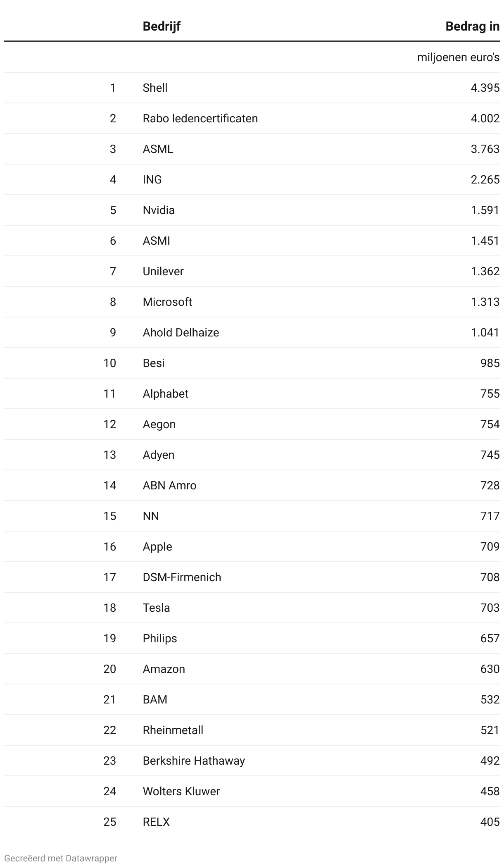This screenshot has width=504, height=868.
Task: Click the Microsoft company name
Action: [167, 302]
